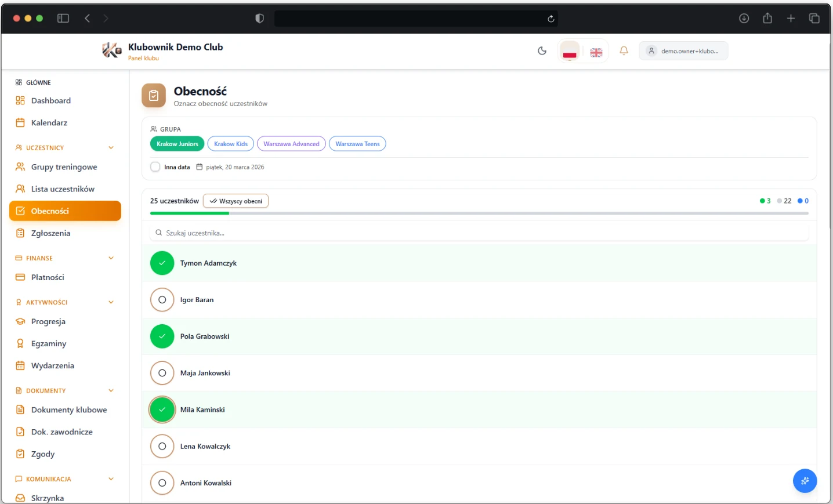Open notifications bell icon

click(624, 51)
